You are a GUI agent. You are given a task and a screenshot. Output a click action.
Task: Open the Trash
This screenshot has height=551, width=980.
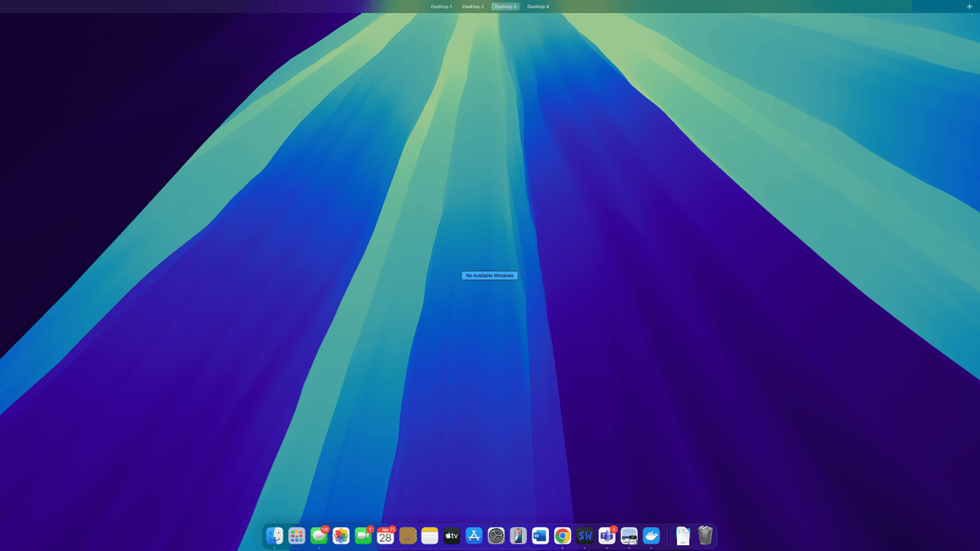[x=706, y=535]
